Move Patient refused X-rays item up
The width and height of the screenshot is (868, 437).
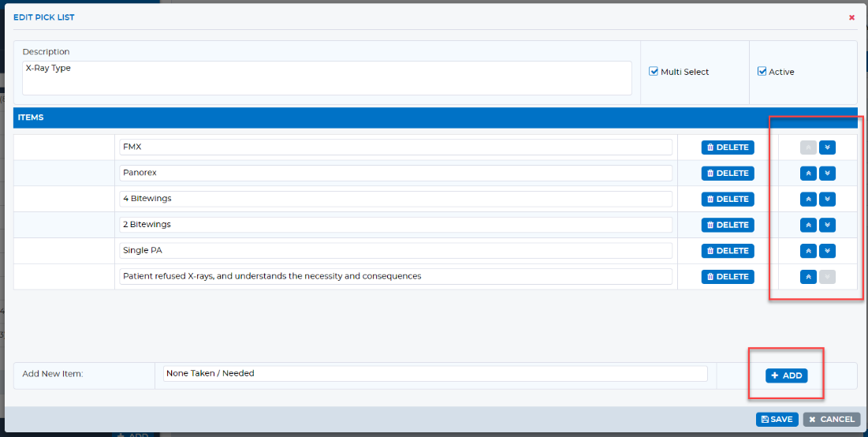pyautogui.click(x=808, y=276)
